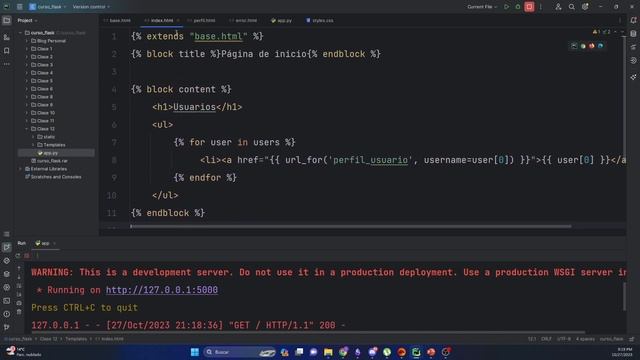Open the Structure tool window
640x360 pixels.
click(x=7, y=38)
